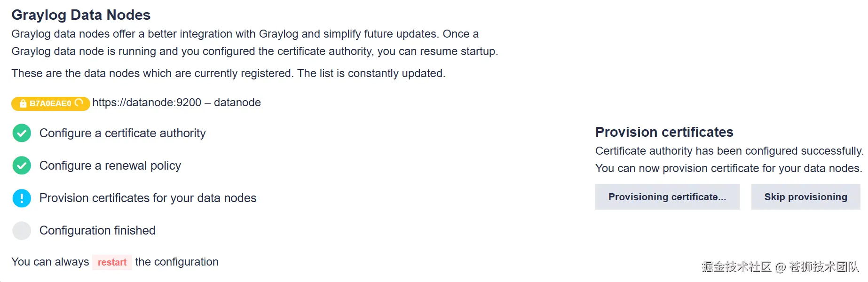
Task: Open the Configure a renewal policy step
Action: click(110, 165)
